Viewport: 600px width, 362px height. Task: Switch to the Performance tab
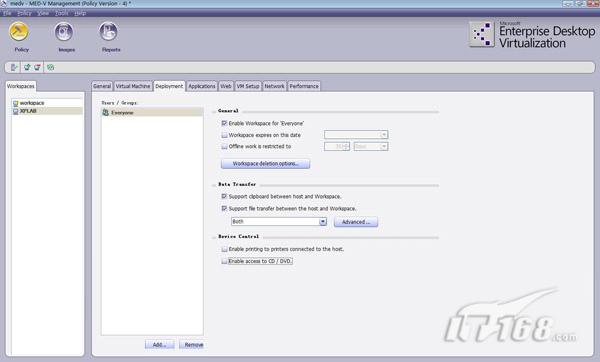304,86
